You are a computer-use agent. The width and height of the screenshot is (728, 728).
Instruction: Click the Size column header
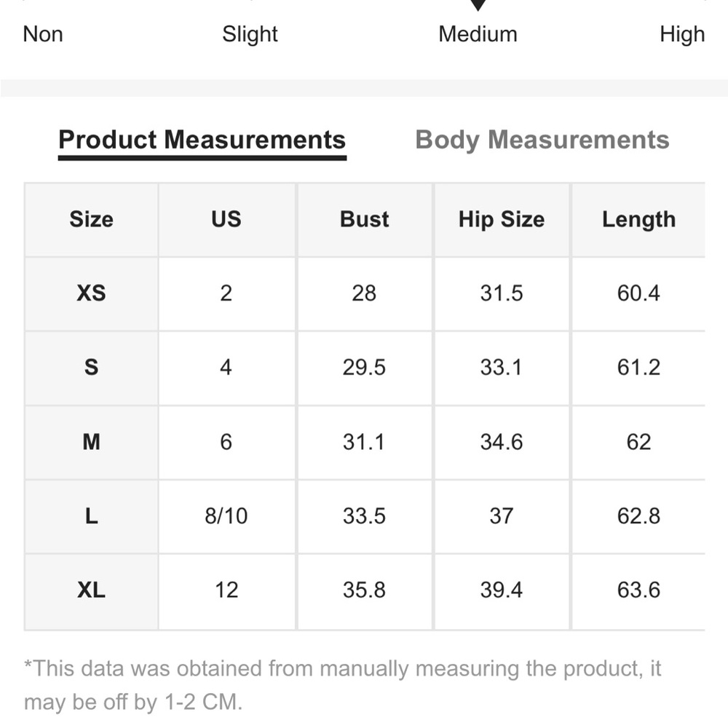coord(92,219)
